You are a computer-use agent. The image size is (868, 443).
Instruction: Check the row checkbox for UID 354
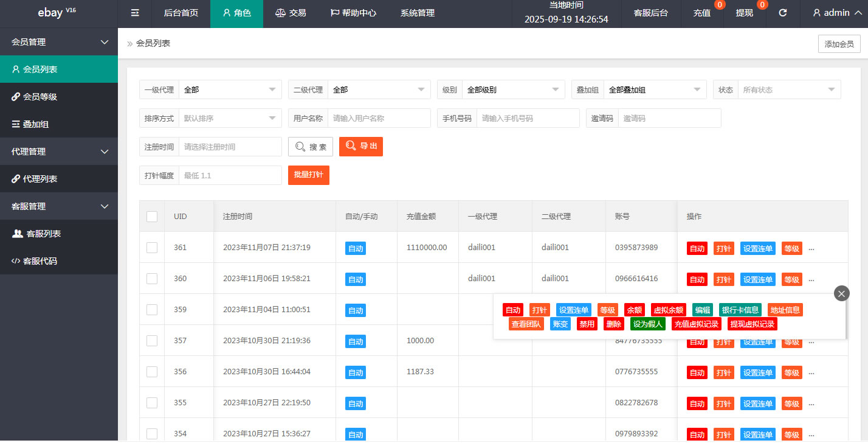pyautogui.click(x=152, y=434)
